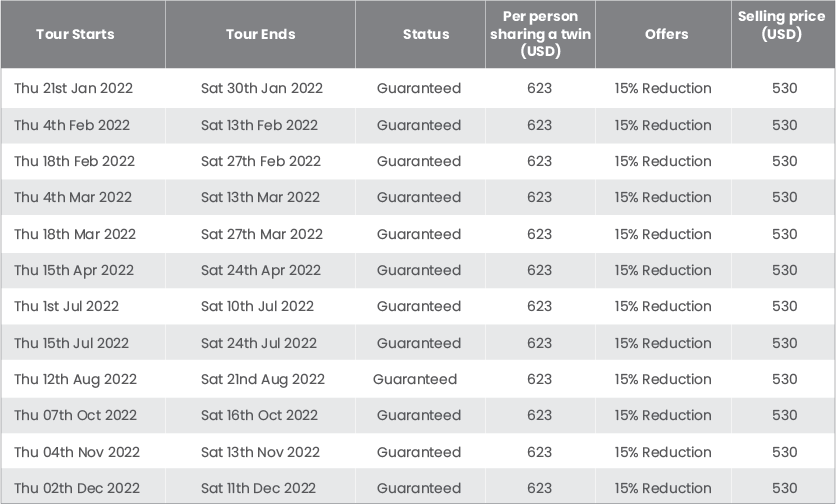Click selling price 530 in 15th Jul row
836x504 pixels.
pos(785,343)
